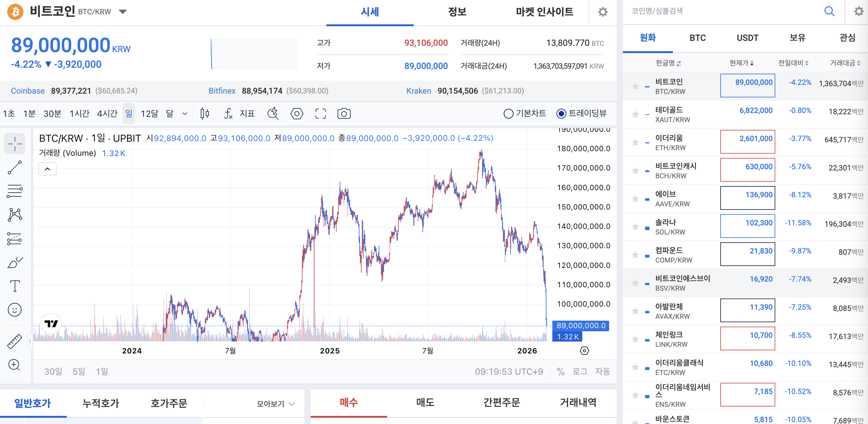Open the 모아보기 dropdown
Viewport: 868px width, 424px height.
tap(276, 403)
